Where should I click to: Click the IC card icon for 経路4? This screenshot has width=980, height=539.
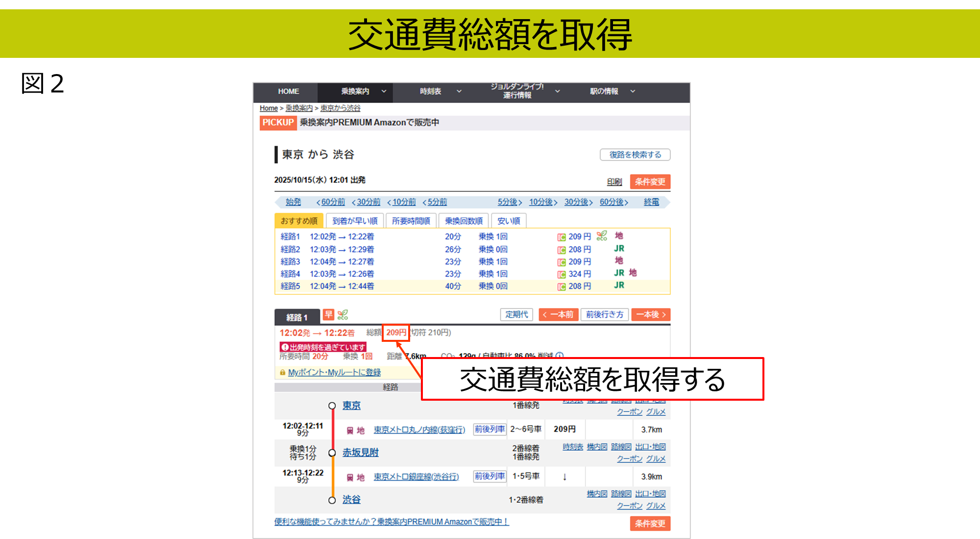point(562,275)
